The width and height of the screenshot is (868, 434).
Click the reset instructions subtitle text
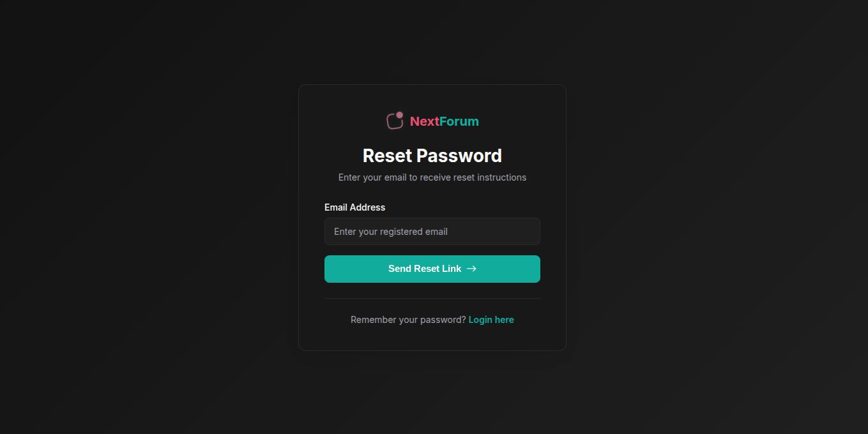coord(432,177)
